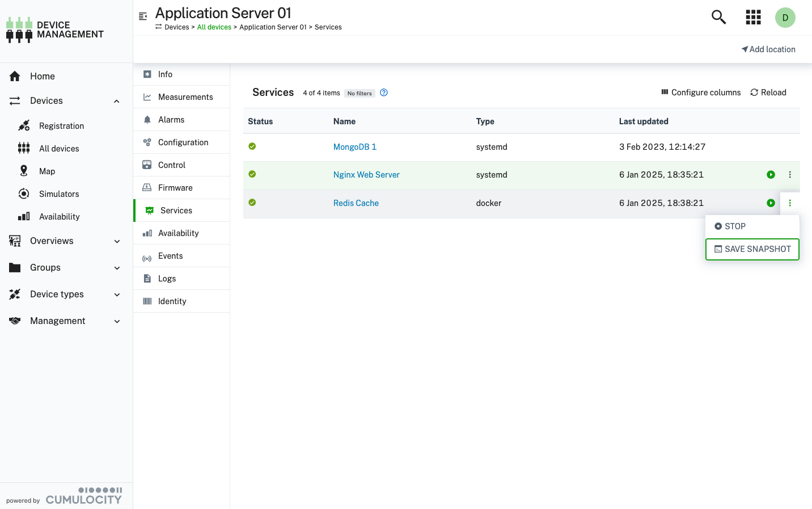The height and width of the screenshot is (509, 812).
Task: Open the Firmware tab
Action: (x=175, y=188)
